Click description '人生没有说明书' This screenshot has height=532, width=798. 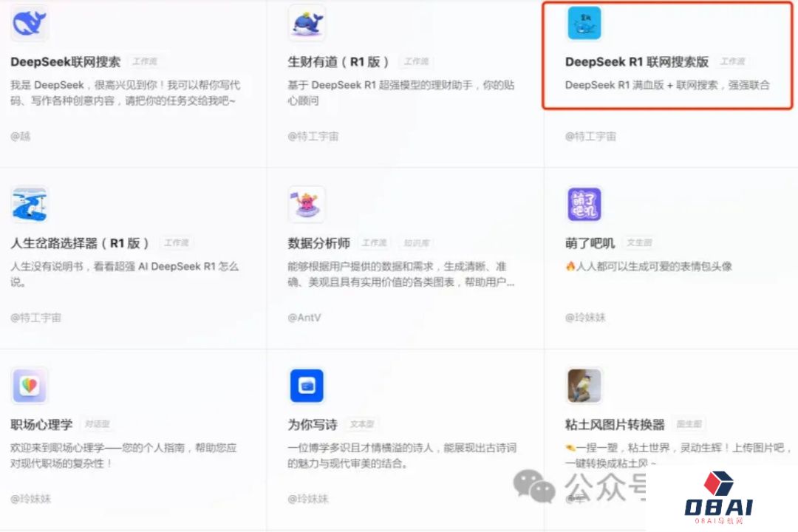(125, 274)
